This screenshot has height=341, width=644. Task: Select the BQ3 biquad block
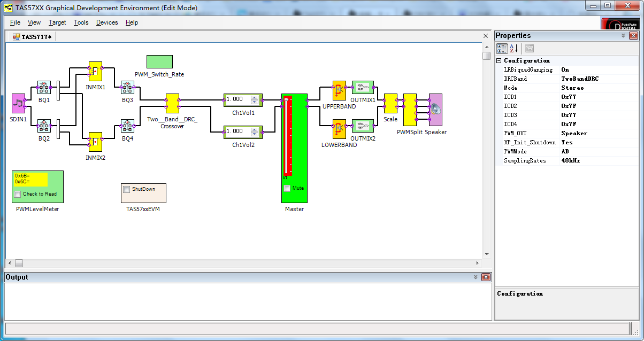127,88
